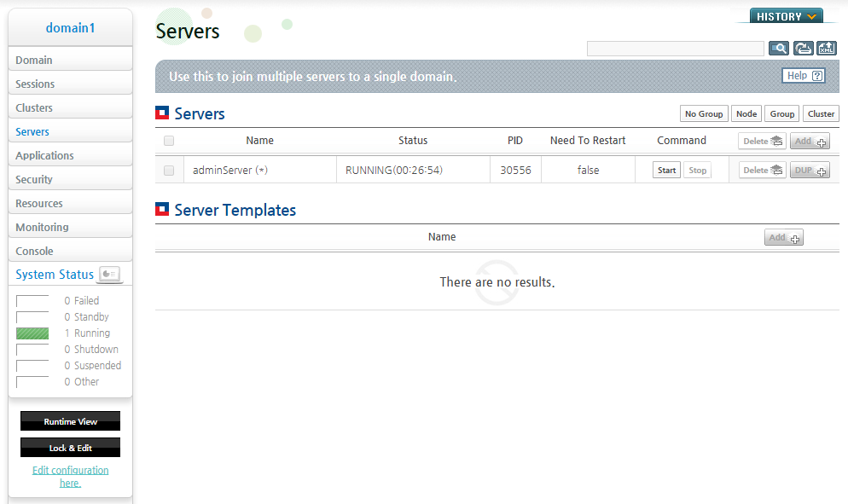
Task: Open the Sessions menu item
Action: coord(70,84)
